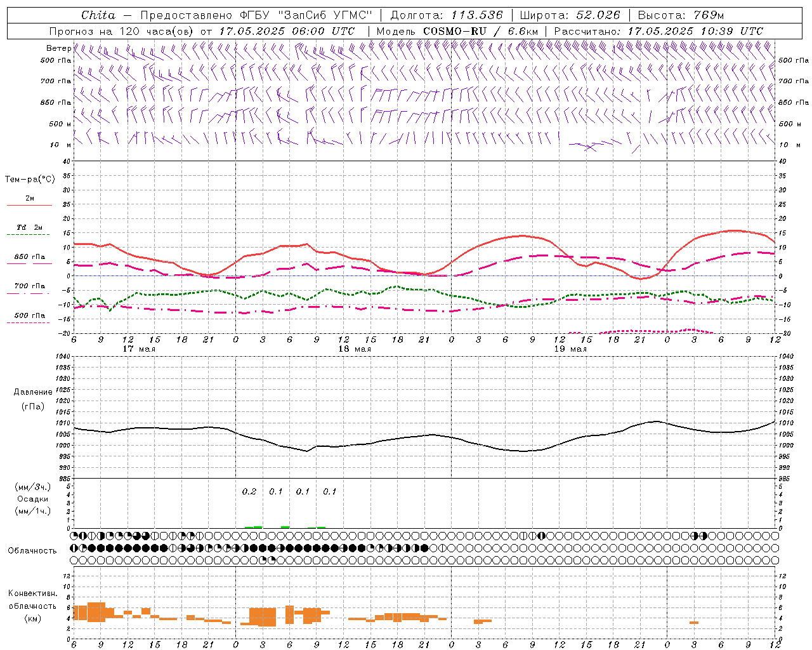The width and height of the screenshot is (812, 650).
Task: Click the "Ветер" wind panel label
Action: (58, 48)
